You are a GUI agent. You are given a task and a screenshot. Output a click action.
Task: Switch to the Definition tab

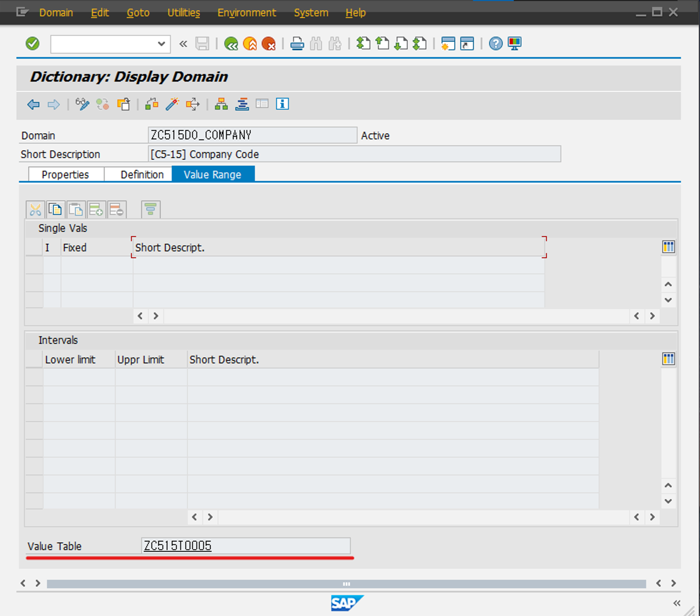142,175
